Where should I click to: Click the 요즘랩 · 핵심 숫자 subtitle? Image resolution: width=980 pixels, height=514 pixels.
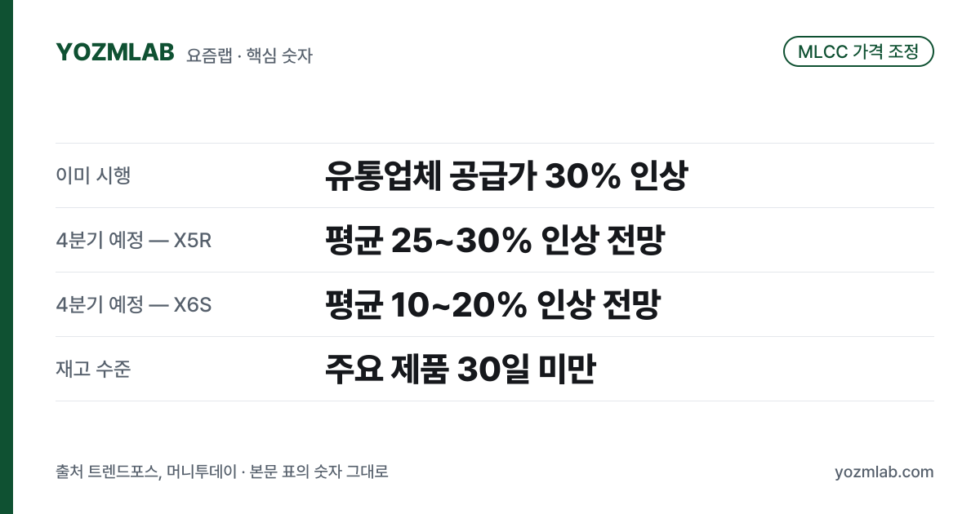click(249, 55)
